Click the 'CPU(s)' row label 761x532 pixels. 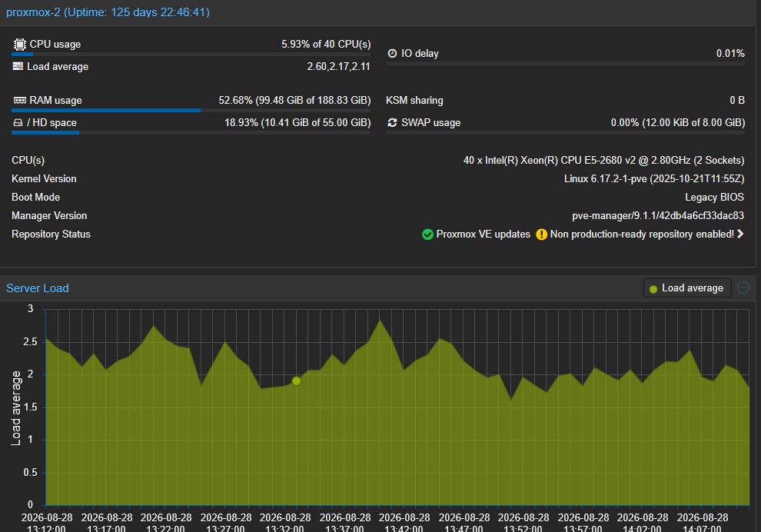[x=28, y=160]
